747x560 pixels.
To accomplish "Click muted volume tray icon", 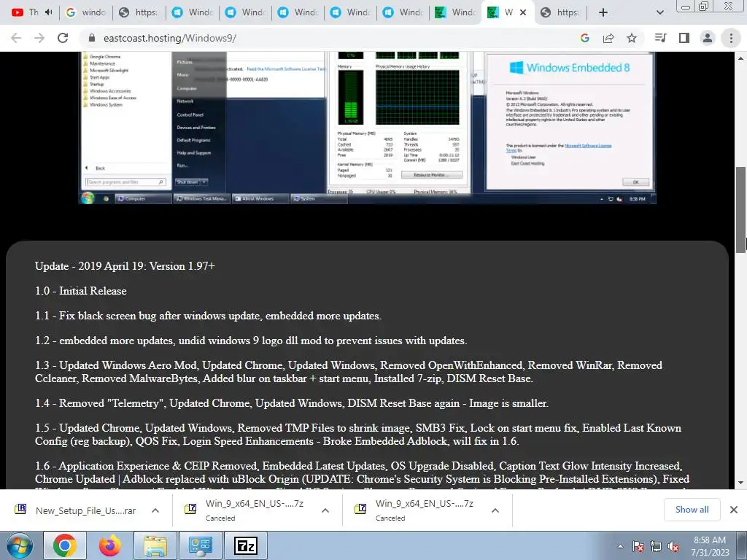I will click(x=673, y=546).
